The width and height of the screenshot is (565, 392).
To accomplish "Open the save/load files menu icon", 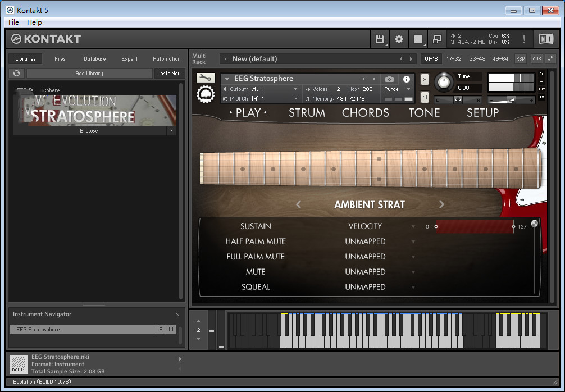I will tap(380, 39).
